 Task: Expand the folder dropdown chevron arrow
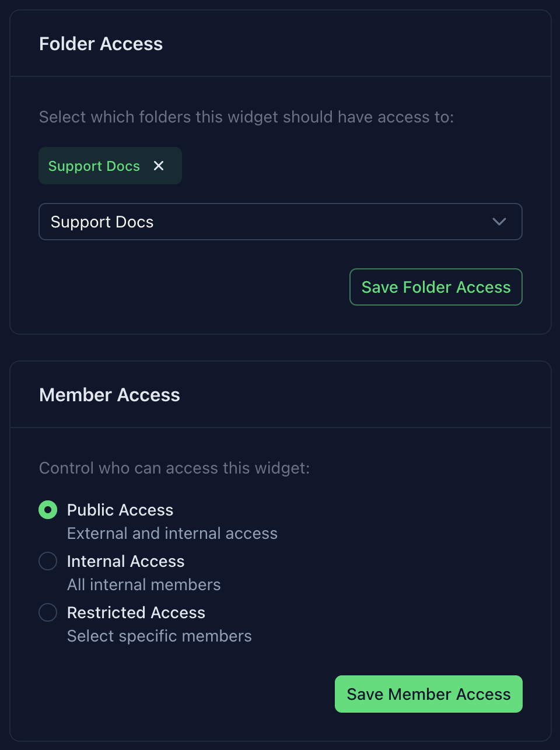(499, 222)
